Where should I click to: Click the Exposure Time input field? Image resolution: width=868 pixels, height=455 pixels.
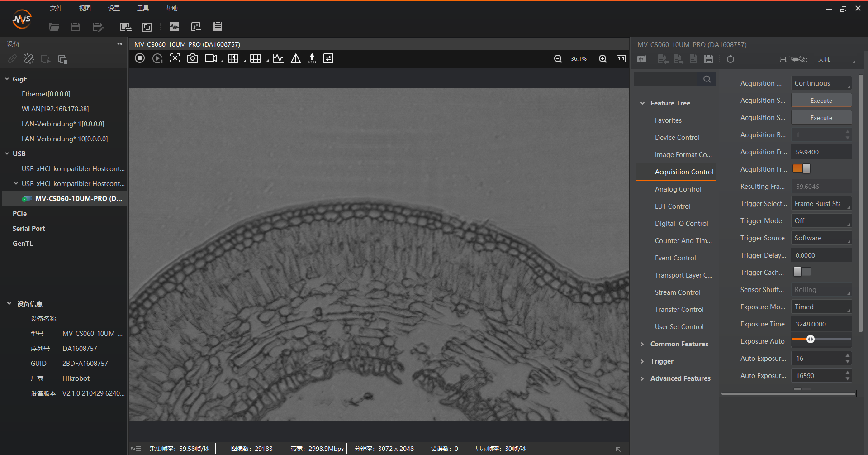click(x=821, y=324)
